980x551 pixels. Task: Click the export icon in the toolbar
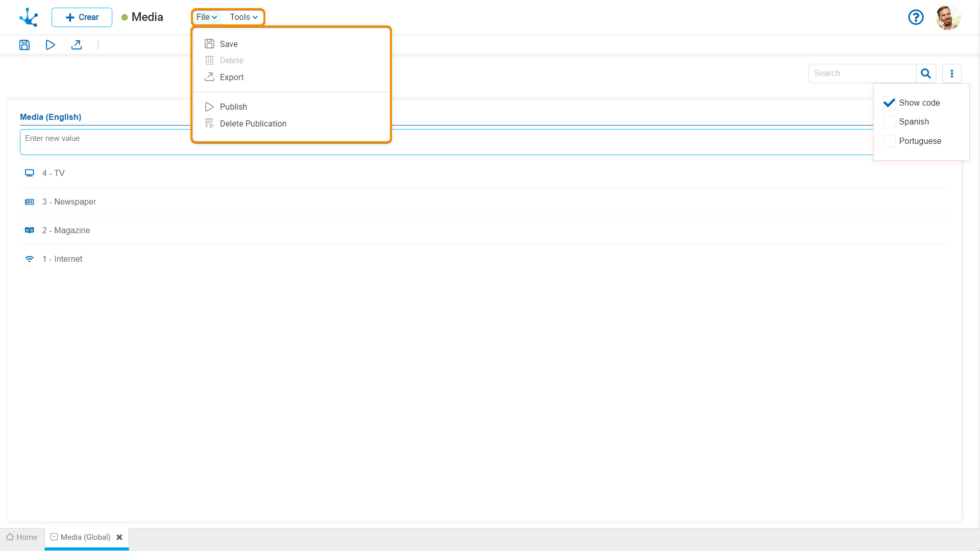[x=77, y=45]
